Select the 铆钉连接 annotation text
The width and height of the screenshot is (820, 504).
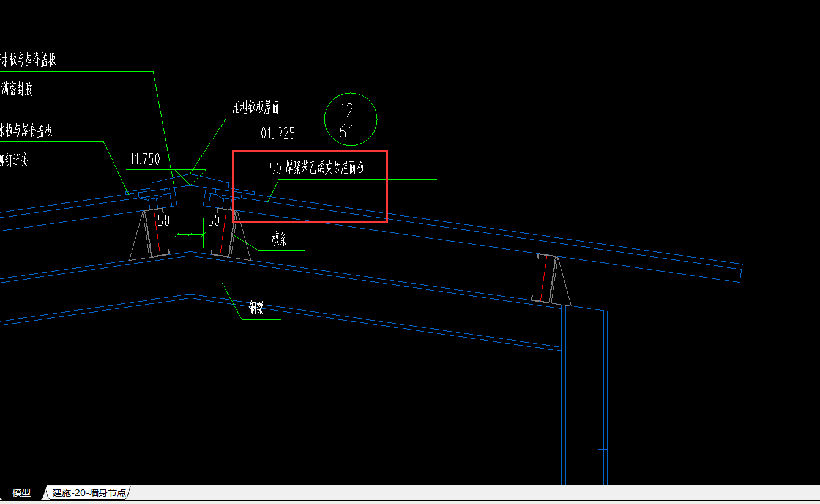pyautogui.click(x=14, y=160)
